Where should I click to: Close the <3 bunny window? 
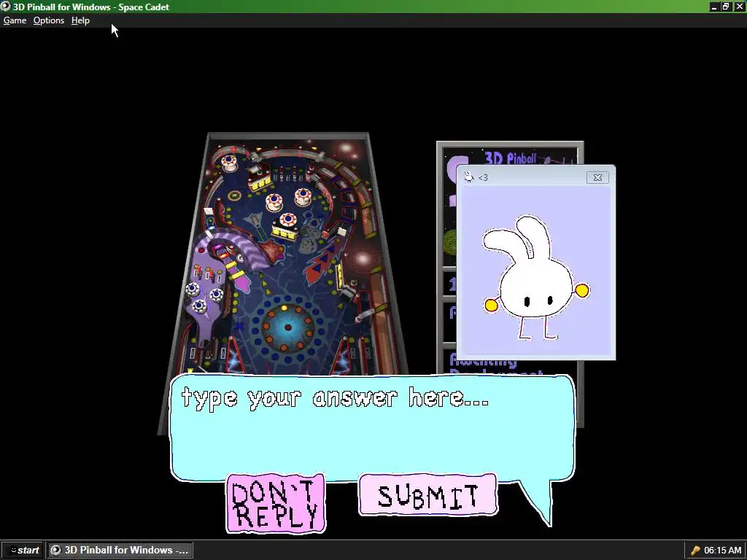[x=597, y=178]
